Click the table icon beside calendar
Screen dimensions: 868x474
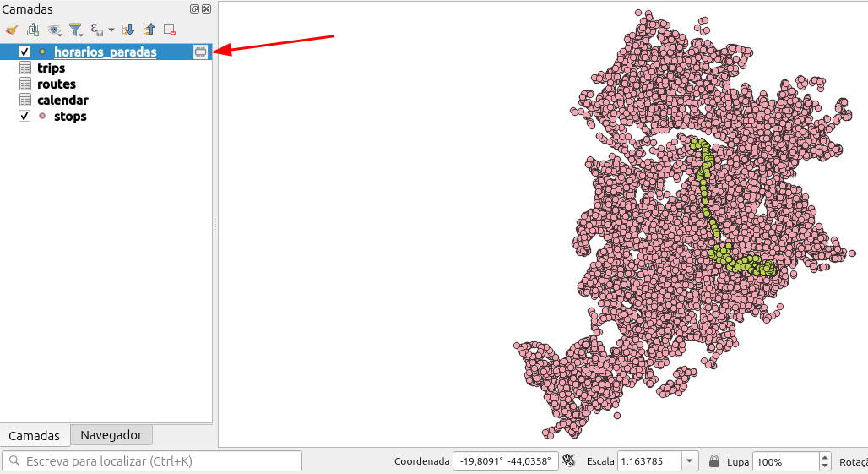(x=25, y=100)
